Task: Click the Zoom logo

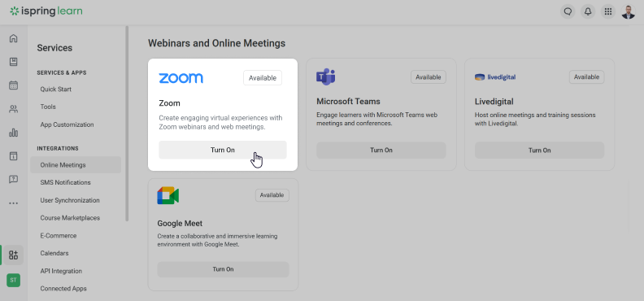Action: click(x=181, y=78)
